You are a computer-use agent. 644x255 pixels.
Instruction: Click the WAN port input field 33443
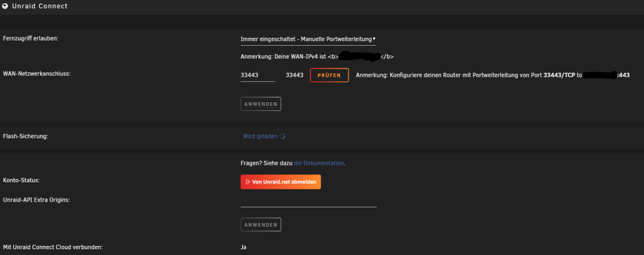(x=258, y=75)
